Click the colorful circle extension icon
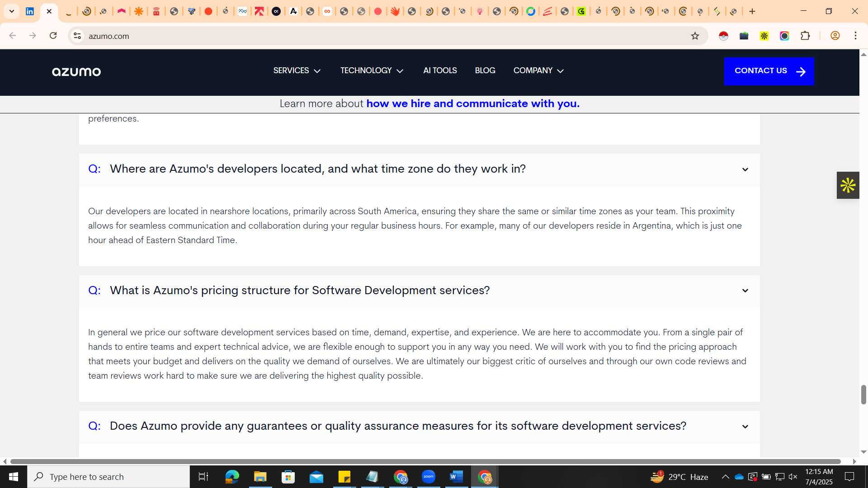The image size is (868, 488). click(x=784, y=36)
